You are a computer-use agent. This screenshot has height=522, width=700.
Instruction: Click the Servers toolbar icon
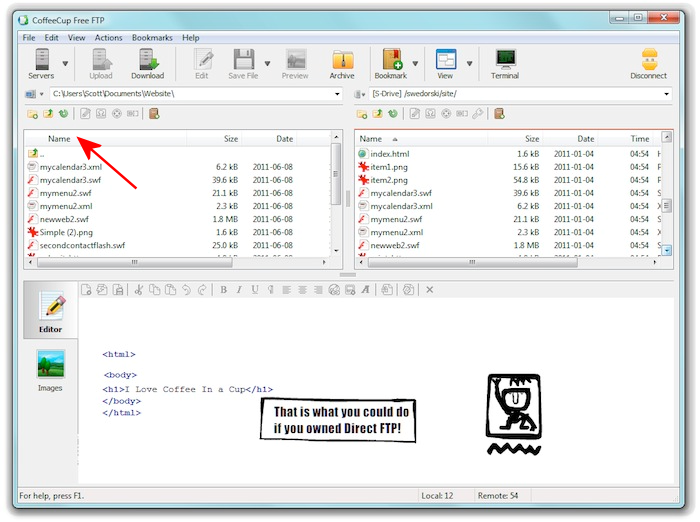point(41,62)
